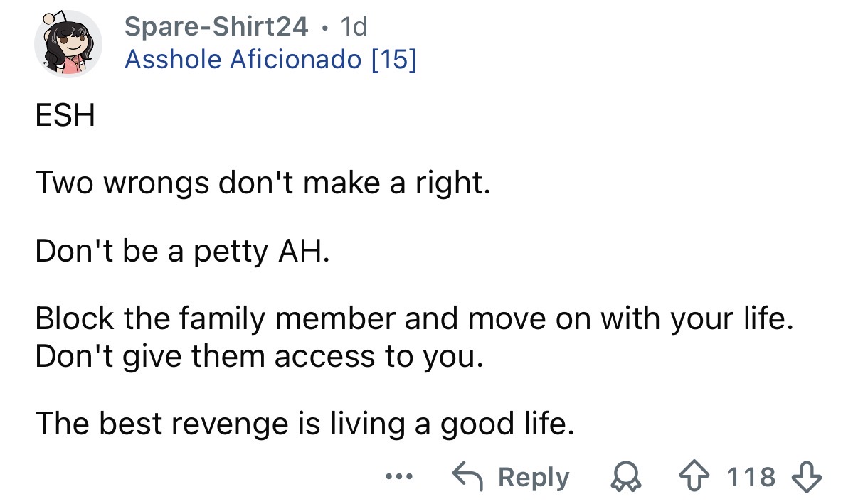Screen dimensions: 858x504
Task: Click "The best revenge is living a good life."
Action: [x=304, y=424]
